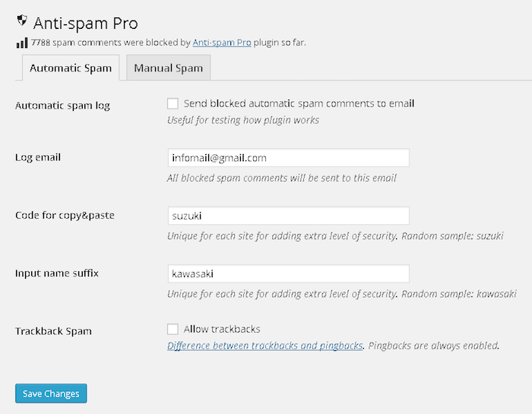Open the Anti-spam Pro plugin link
This screenshot has height=414, width=532.
(222, 43)
